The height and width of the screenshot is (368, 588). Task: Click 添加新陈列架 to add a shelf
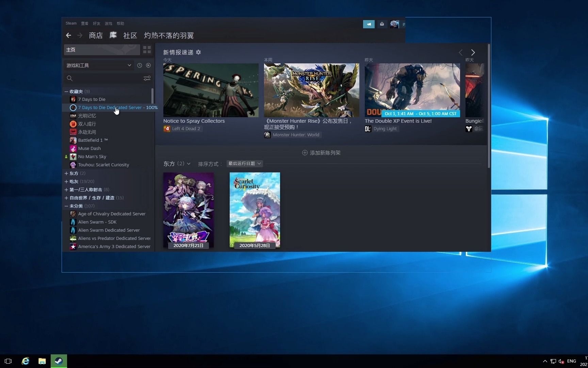coord(321,153)
